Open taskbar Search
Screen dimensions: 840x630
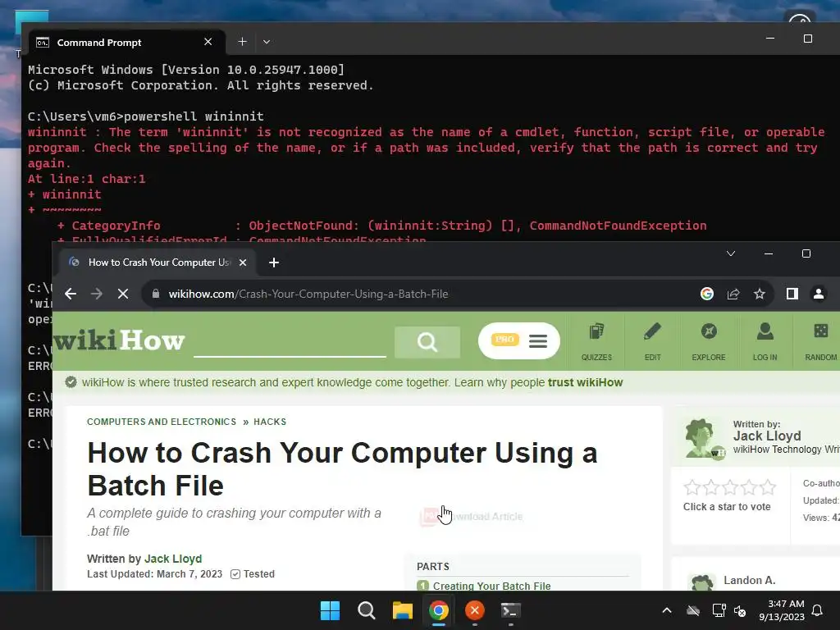tap(367, 610)
